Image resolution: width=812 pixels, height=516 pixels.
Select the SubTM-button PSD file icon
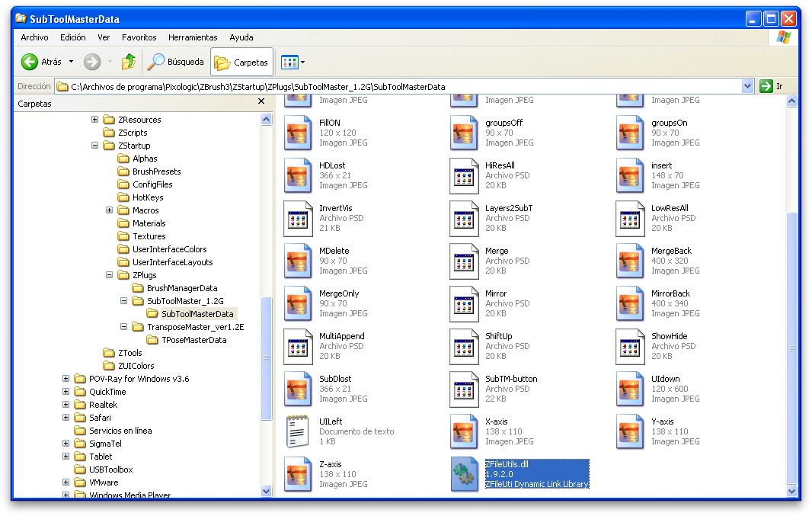[465, 389]
